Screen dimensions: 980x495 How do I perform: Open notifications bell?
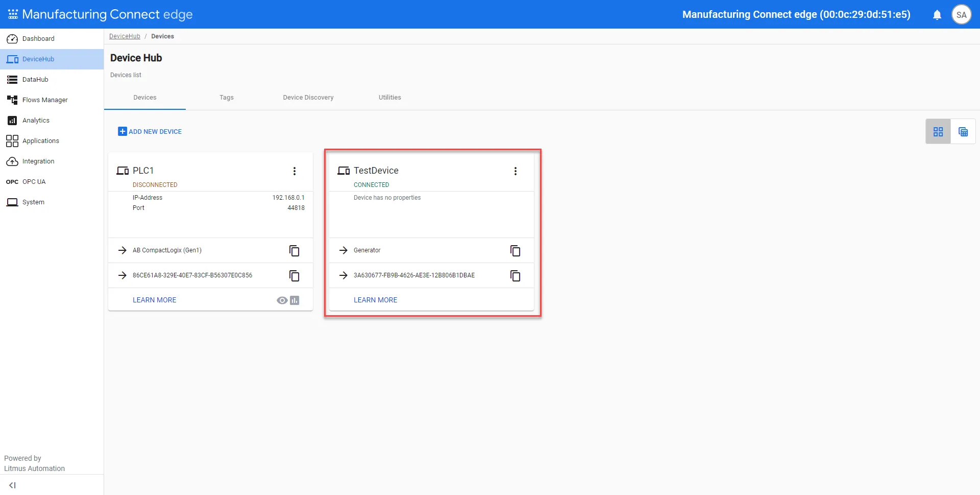click(x=937, y=15)
